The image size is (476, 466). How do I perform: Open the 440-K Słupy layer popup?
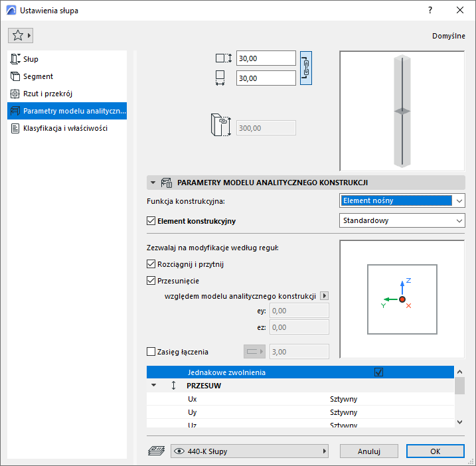(250, 451)
